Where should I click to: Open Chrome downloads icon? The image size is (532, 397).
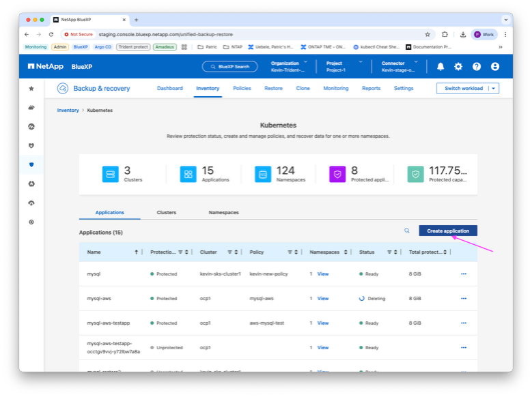(x=463, y=34)
